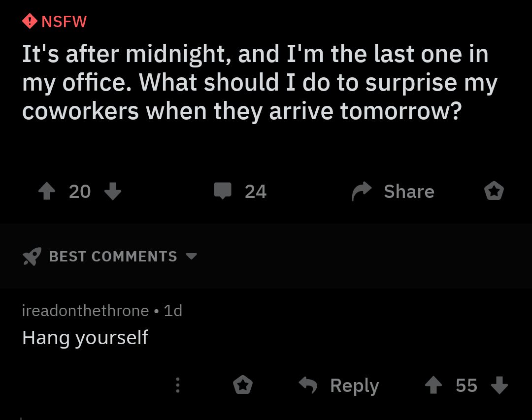Tap the 24 comment count

(x=256, y=191)
